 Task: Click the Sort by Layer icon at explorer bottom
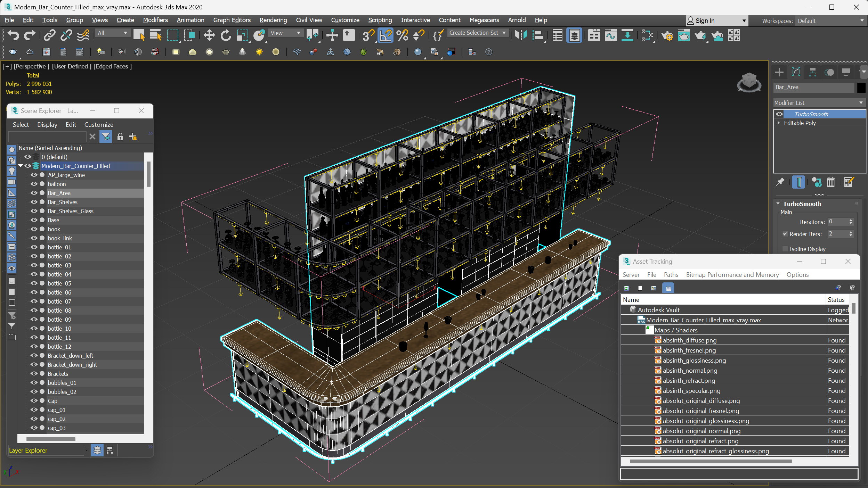tap(97, 450)
